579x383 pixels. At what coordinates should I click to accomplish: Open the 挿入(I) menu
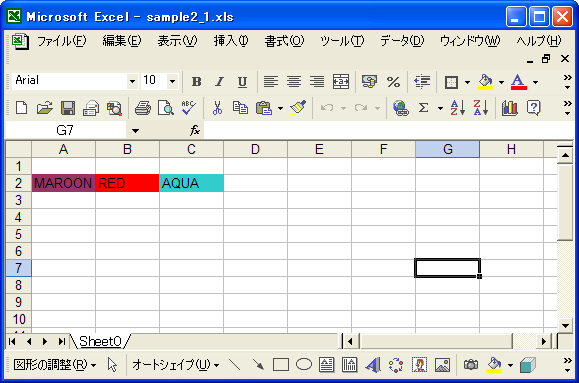231,41
